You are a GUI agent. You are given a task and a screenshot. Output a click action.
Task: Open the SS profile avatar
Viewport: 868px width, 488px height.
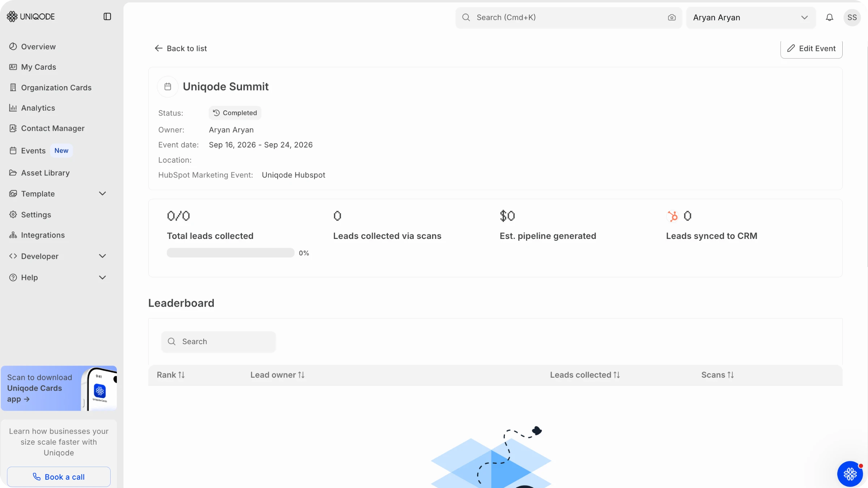pos(852,17)
